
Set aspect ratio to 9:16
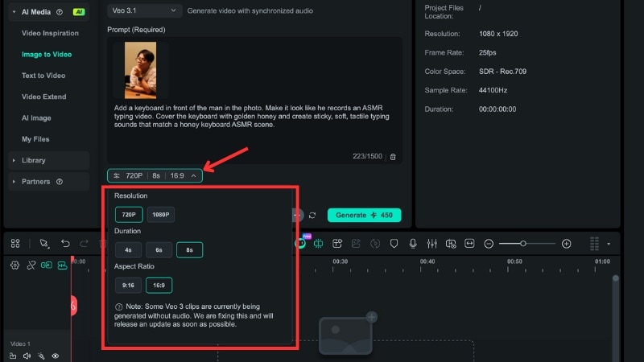(128, 286)
